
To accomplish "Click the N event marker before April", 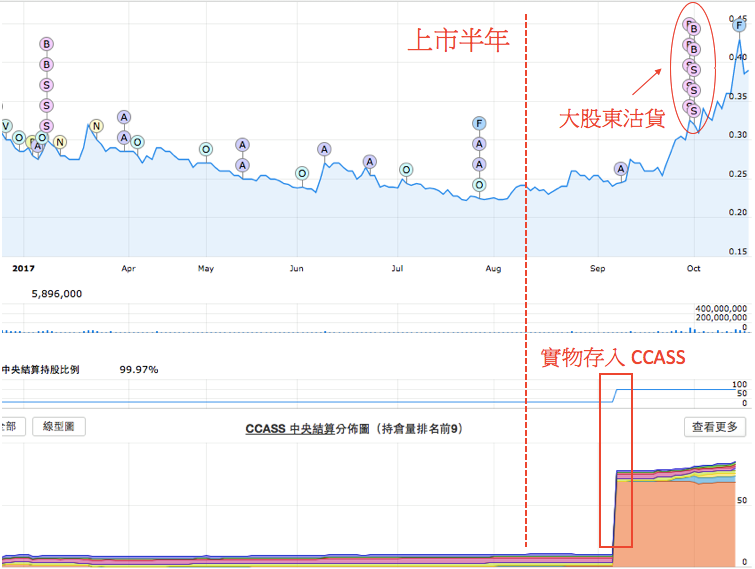I will pos(96,126).
